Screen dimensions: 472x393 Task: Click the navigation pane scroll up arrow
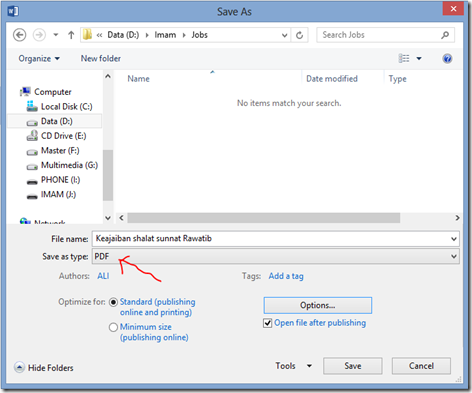(x=108, y=76)
